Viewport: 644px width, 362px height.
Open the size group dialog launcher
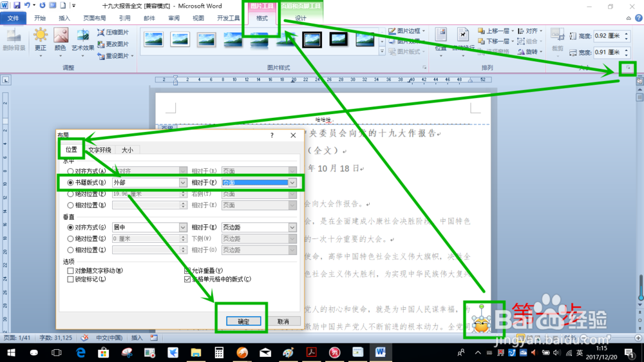click(628, 68)
